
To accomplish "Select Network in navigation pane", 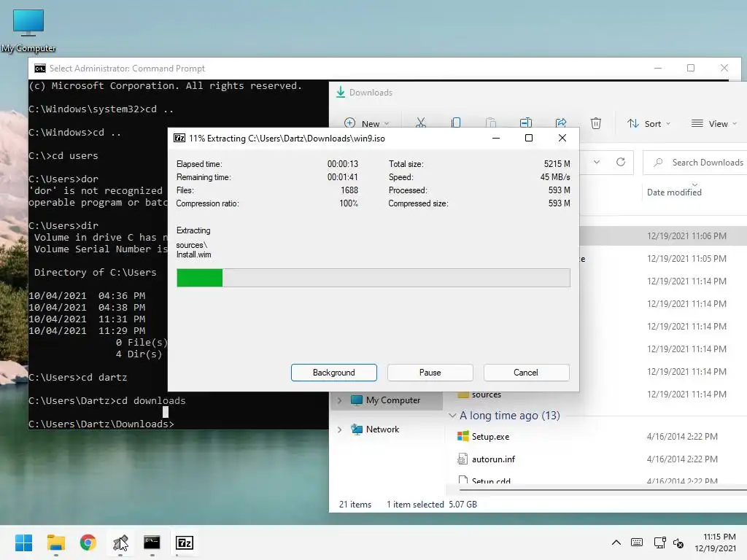I will point(382,429).
